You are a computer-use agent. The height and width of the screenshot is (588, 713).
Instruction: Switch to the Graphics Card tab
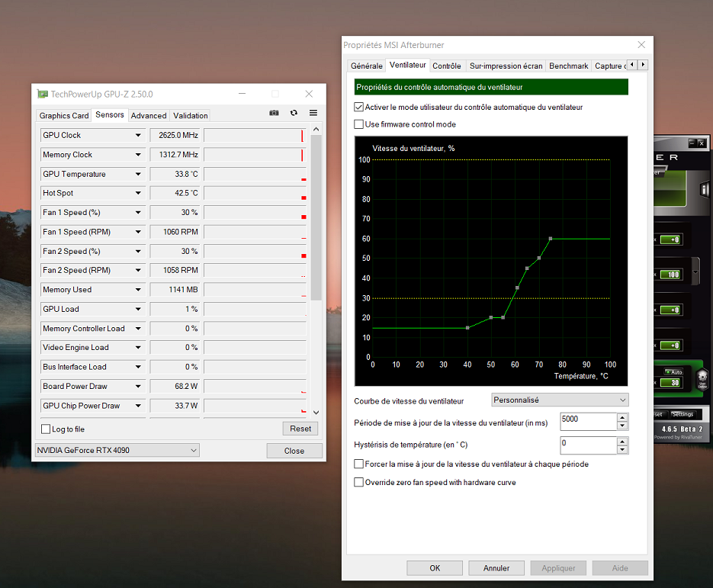(64, 116)
